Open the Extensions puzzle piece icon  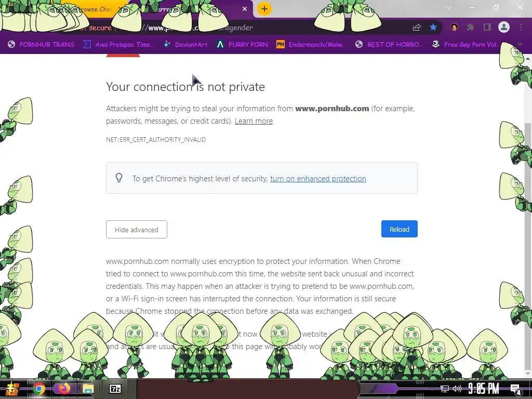[471, 27]
